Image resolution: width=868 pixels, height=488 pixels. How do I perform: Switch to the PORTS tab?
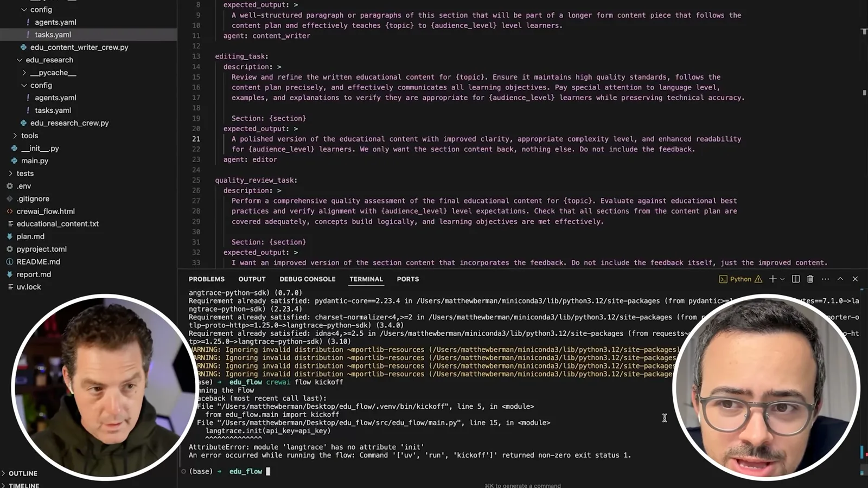point(408,279)
